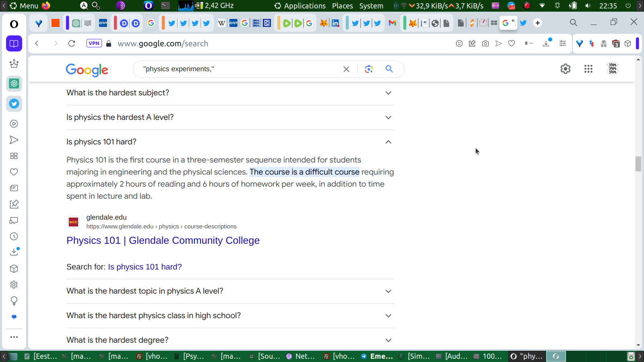The image size is (644, 362).
Task: Open Google quick settings gear
Action: (x=566, y=69)
